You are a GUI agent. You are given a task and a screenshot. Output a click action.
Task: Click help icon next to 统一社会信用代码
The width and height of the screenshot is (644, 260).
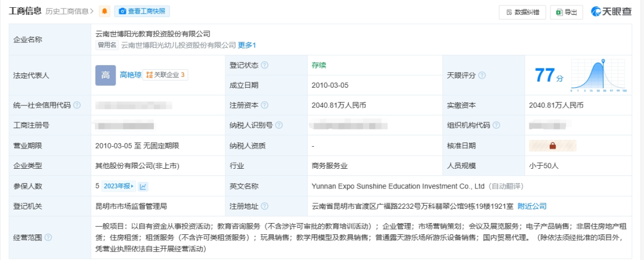coord(77,105)
